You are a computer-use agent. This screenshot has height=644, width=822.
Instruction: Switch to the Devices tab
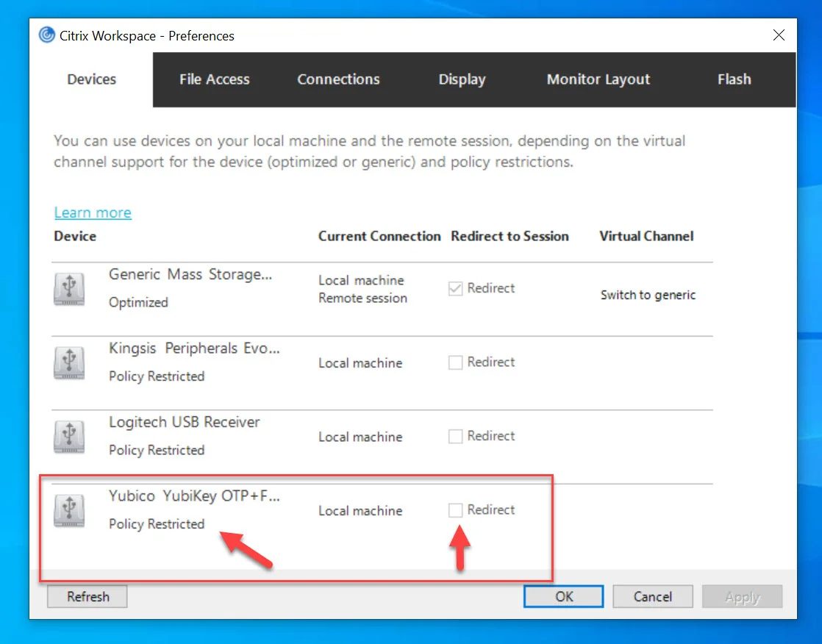(91, 79)
